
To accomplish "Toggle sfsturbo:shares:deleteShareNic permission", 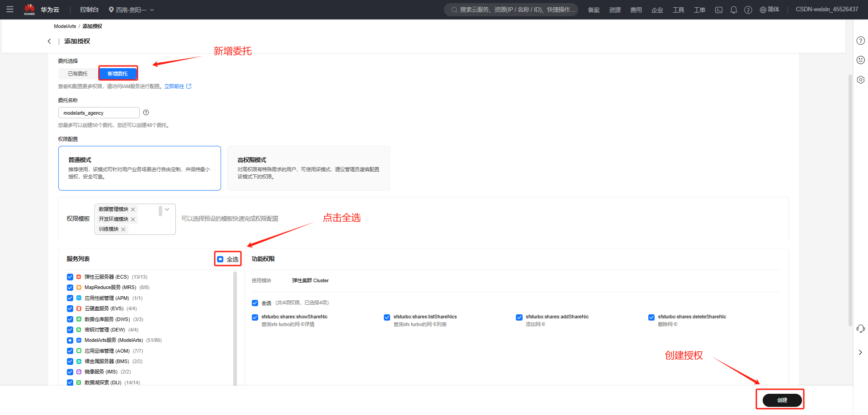I will (x=651, y=317).
